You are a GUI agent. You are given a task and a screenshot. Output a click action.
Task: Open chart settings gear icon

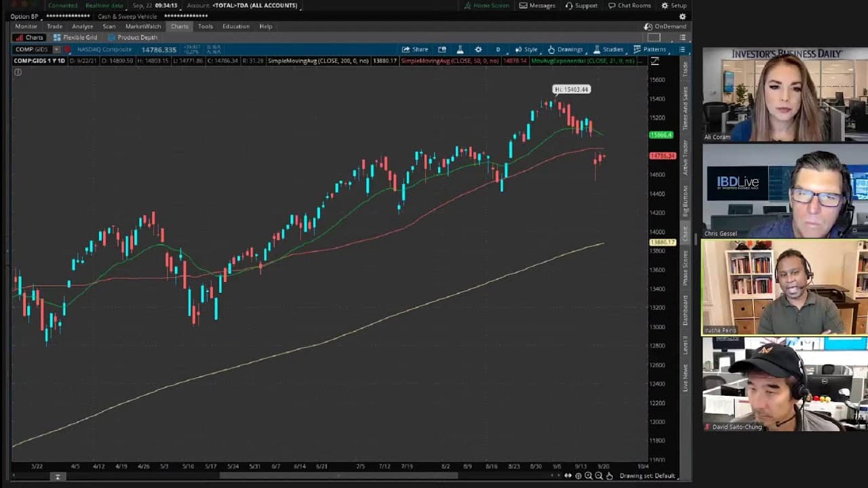click(478, 49)
